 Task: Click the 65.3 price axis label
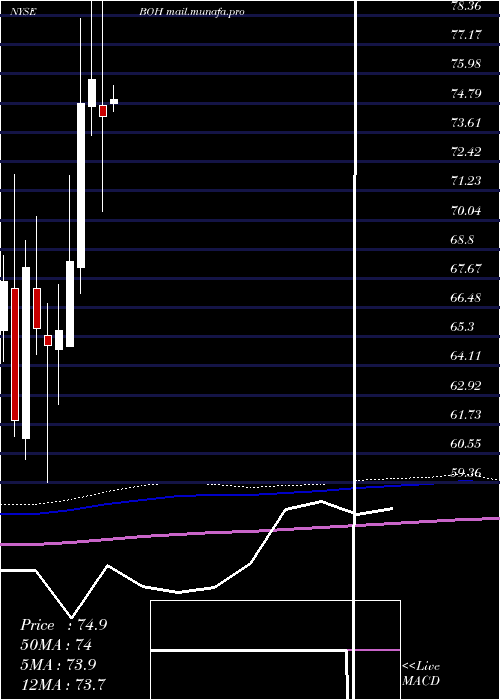pos(462,326)
